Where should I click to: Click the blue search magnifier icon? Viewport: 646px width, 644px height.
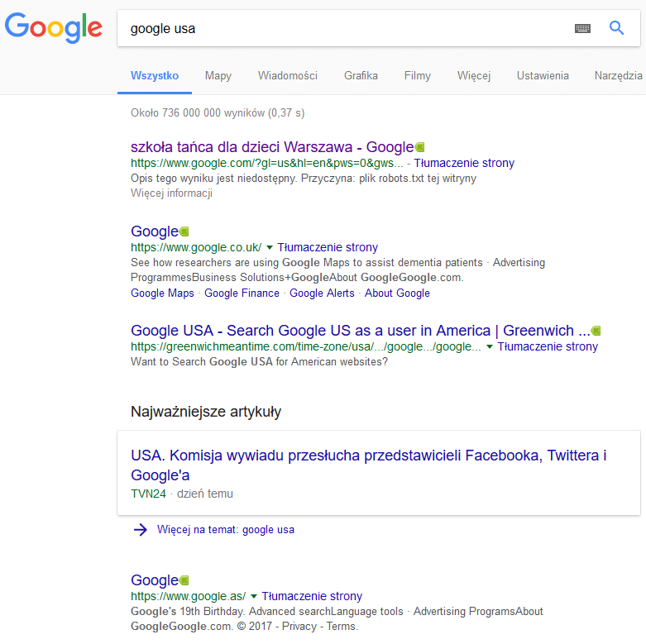tap(616, 28)
